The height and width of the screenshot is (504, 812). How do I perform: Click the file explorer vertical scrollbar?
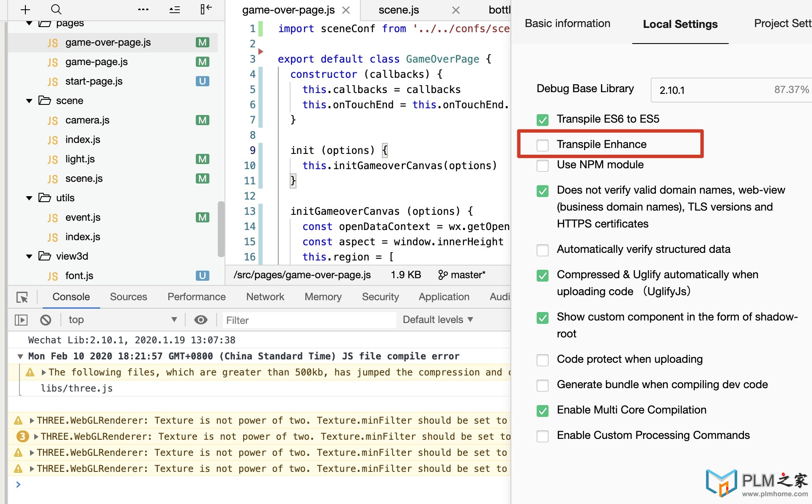coord(221,229)
